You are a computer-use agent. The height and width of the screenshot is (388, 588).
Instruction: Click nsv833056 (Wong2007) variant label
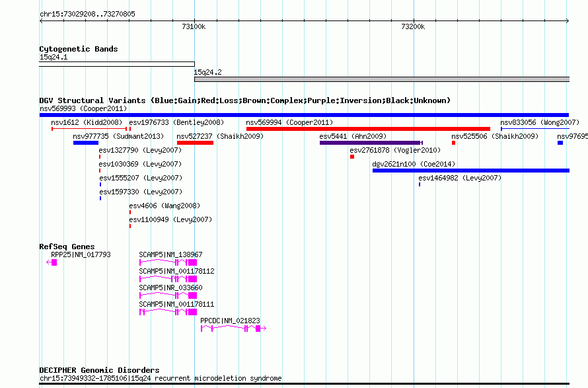click(x=540, y=122)
